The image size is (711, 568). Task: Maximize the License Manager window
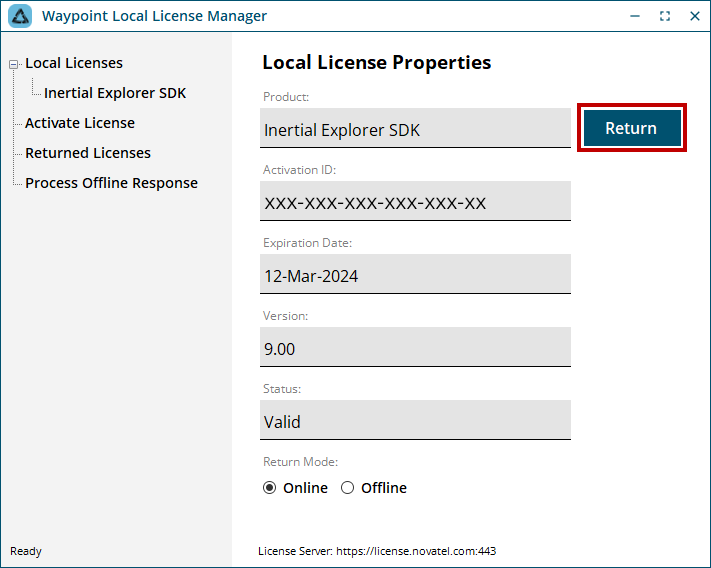(665, 16)
